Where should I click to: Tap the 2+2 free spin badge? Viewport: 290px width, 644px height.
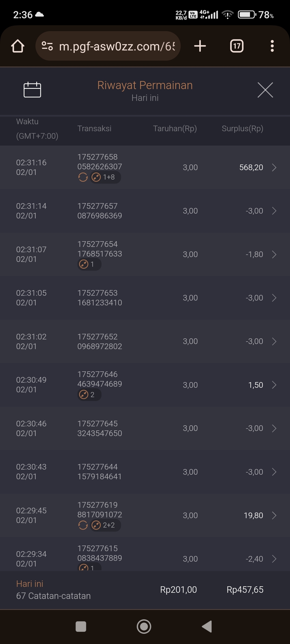coord(105,525)
